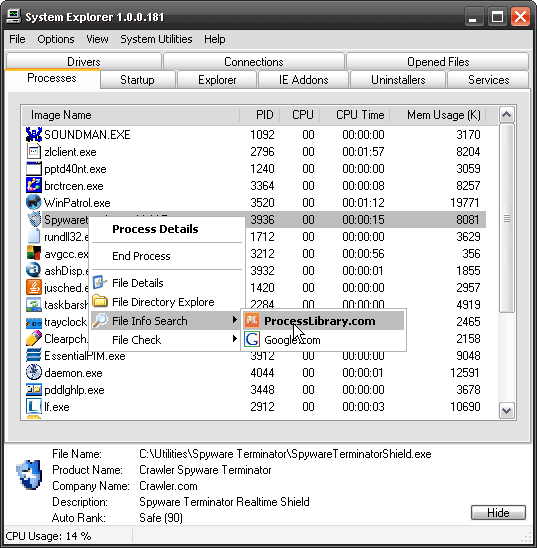537x548 pixels.
Task: Sort by CPU column header
Action: [x=300, y=115]
